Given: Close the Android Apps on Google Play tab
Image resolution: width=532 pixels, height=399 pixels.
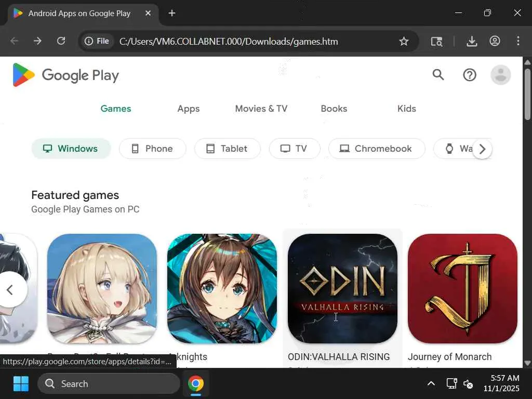Looking at the screenshot, I should coord(148,13).
